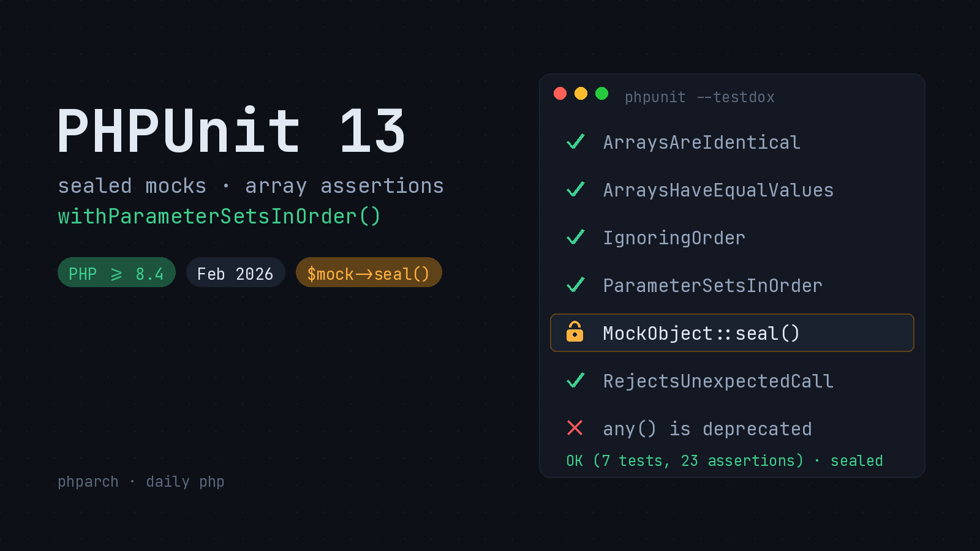Click the checkmark next to ParameterSetsInOrder
Image resolution: width=980 pixels, height=551 pixels.
[x=576, y=285]
